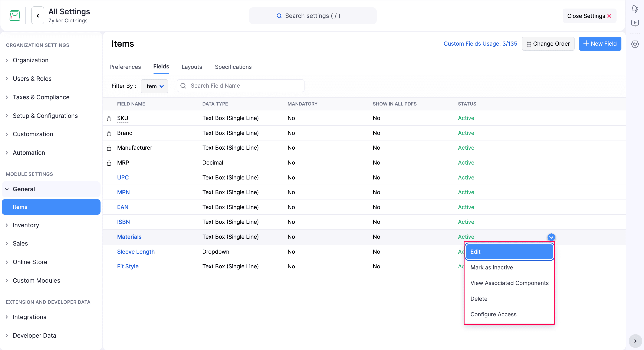This screenshot has width=644, height=350.
Task: Open the announcements megaphone icon
Action: pos(635,9)
